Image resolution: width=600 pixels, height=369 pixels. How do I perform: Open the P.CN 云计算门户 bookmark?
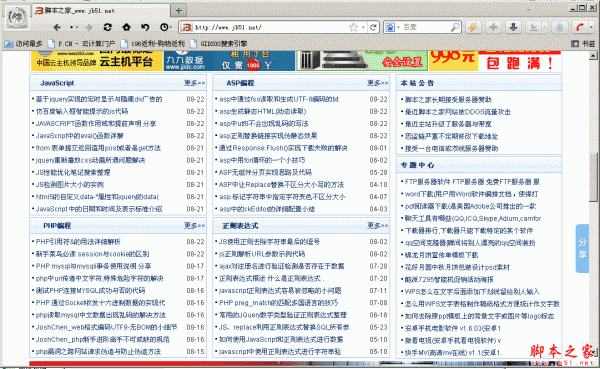pos(81,44)
